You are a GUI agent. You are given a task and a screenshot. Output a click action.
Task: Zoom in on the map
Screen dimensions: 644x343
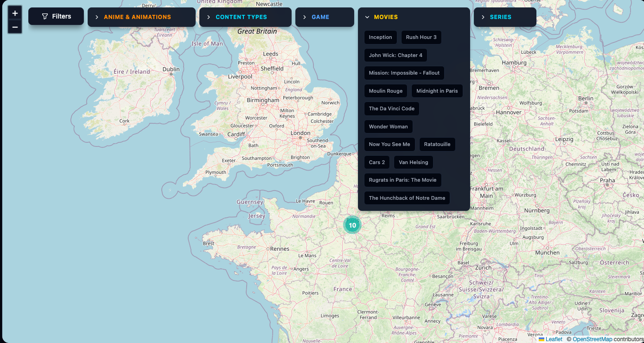click(x=15, y=13)
